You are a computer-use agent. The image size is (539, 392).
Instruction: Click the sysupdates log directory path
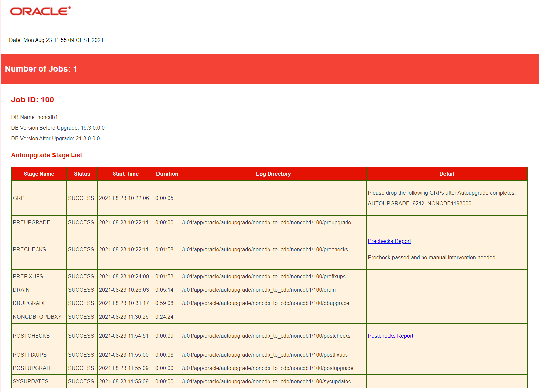pos(266,381)
